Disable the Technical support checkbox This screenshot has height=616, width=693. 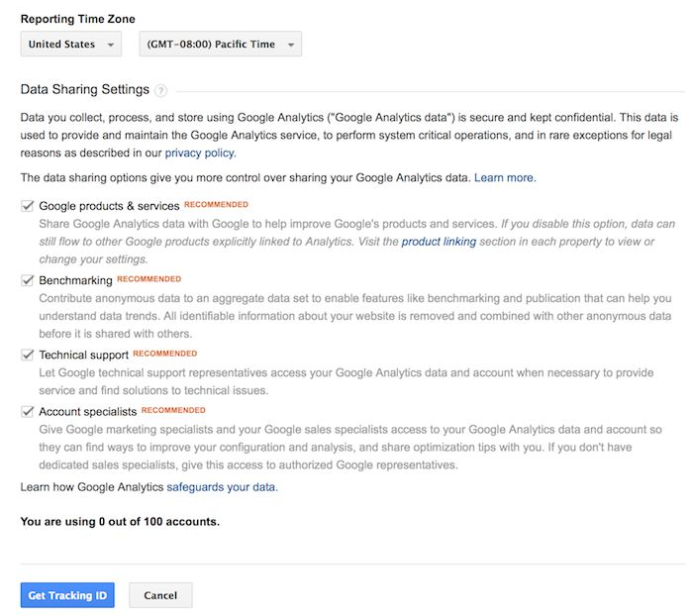[28, 355]
